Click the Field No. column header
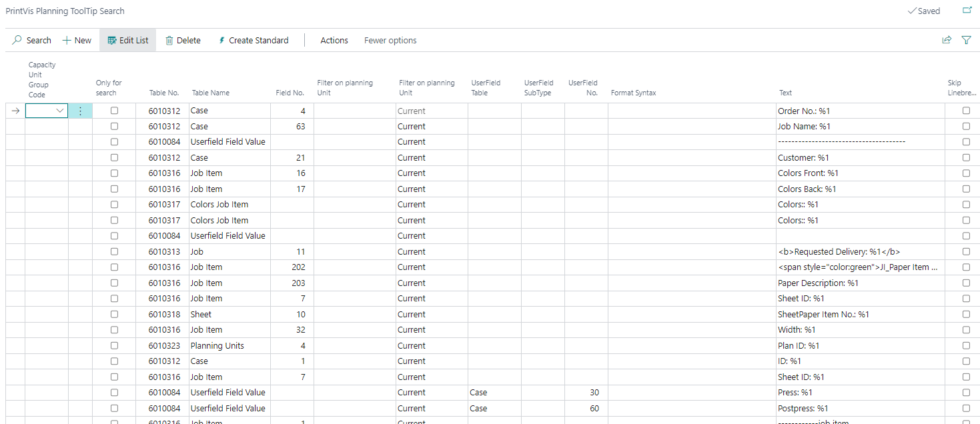This screenshot has height=424, width=980. click(290, 93)
